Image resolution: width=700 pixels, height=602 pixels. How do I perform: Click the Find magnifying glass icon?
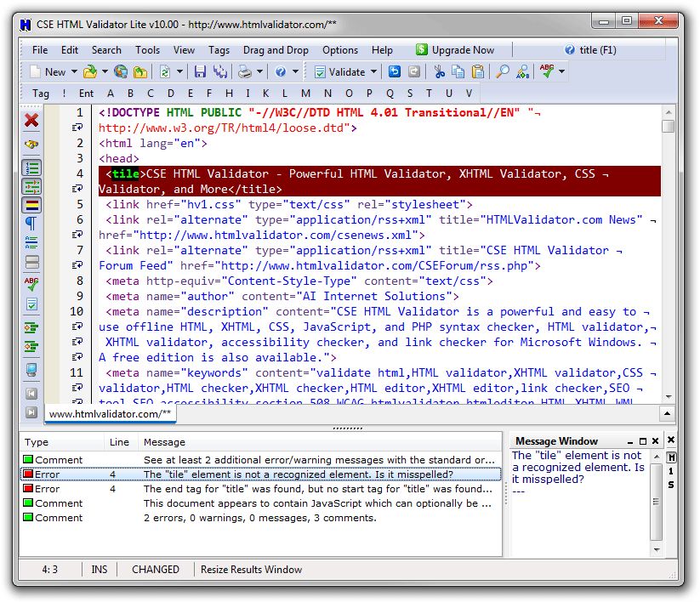tap(503, 72)
